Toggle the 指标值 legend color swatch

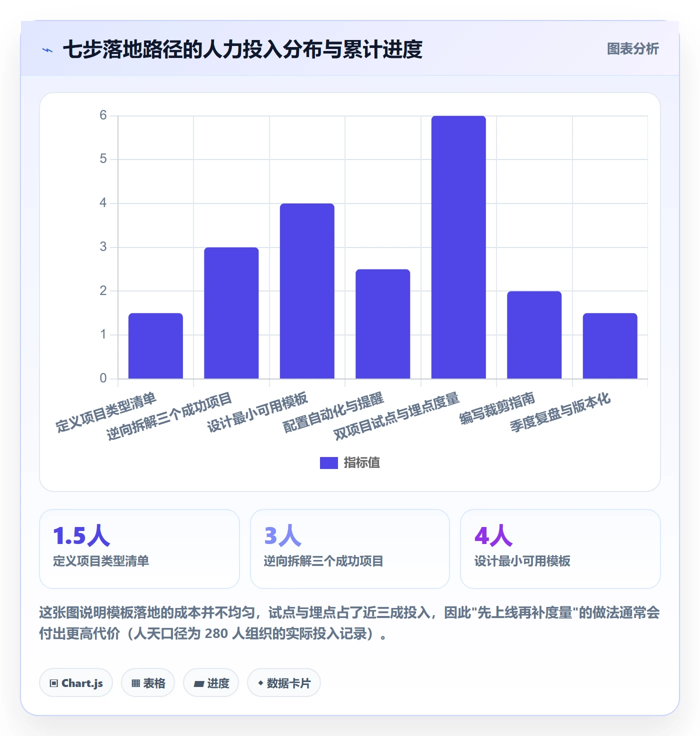pyautogui.click(x=329, y=463)
